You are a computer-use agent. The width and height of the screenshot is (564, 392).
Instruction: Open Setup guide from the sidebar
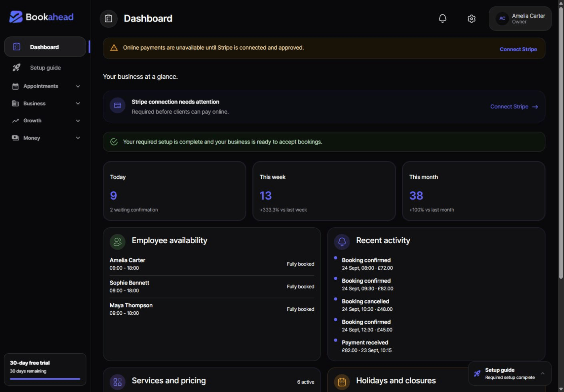tap(45, 68)
